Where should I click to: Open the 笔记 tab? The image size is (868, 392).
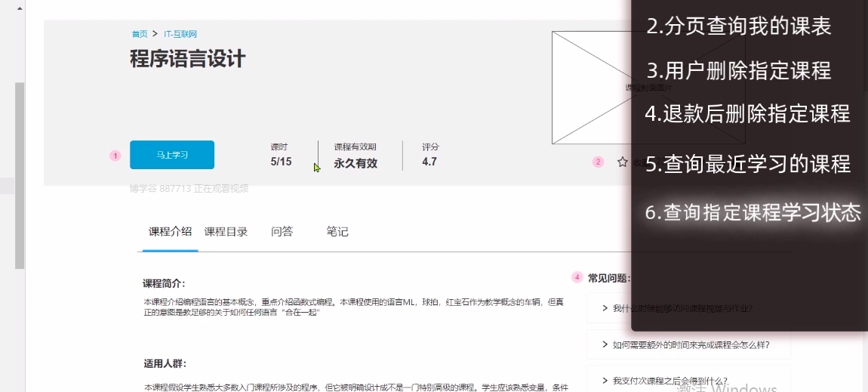[337, 231]
